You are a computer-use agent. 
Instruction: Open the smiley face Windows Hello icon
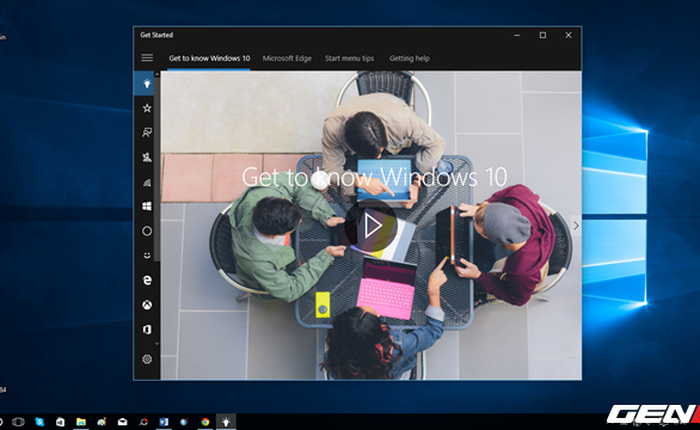coord(147,255)
